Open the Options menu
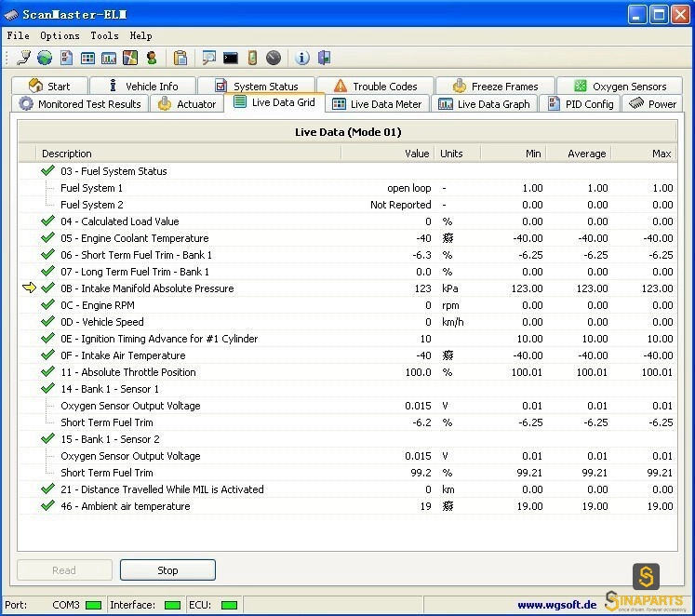Image resolution: width=695 pixels, height=616 pixels. [x=60, y=36]
